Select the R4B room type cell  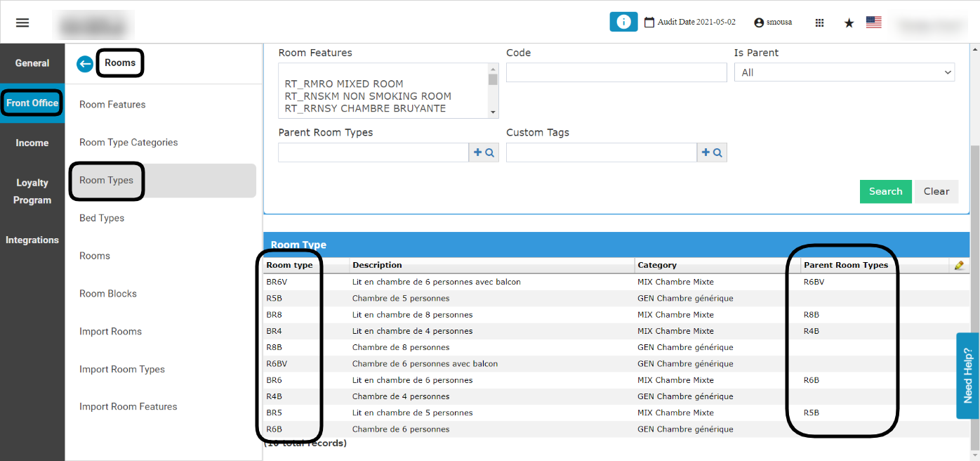(274, 396)
